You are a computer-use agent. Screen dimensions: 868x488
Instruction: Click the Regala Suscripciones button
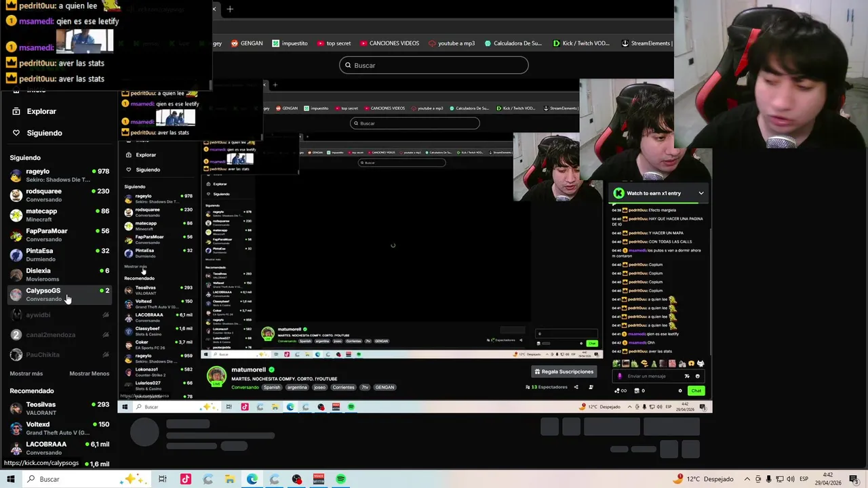(x=564, y=371)
